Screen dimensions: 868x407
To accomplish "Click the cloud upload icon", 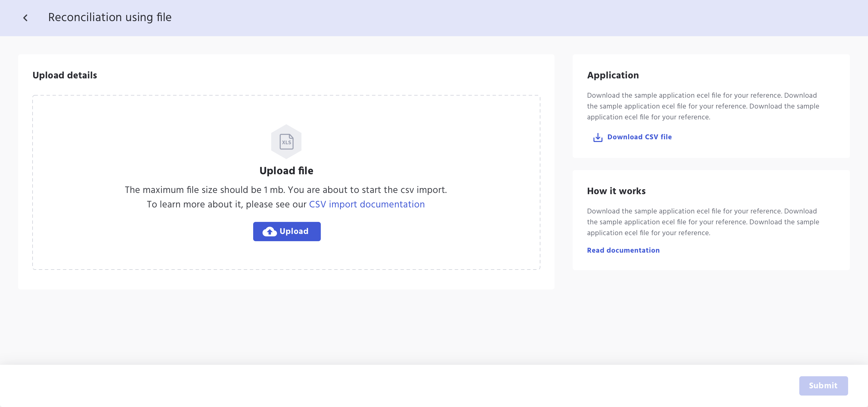I will pyautogui.click(x=269, y=232).
